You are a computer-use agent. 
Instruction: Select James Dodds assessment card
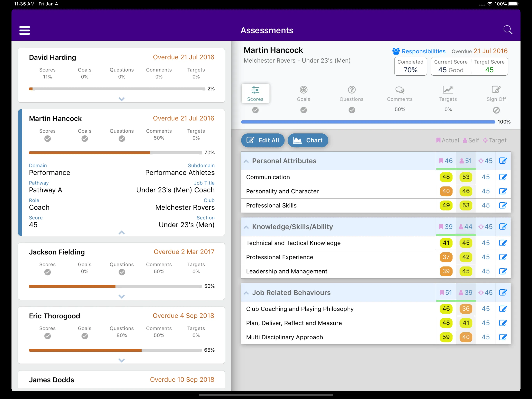pos(122,380)
